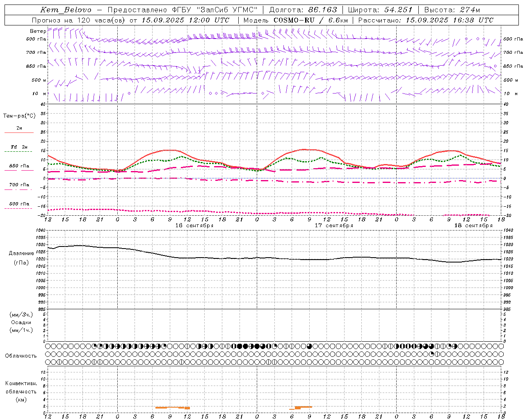Select the text Предоставлено ФГБУ "ЗапСиб УГМС"
This screenshot has width=525, height=420.
click(183, 10)
